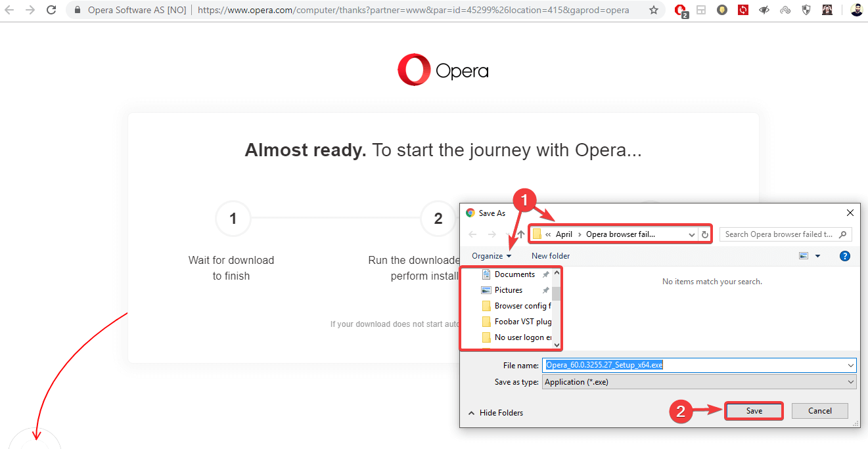868x449 pixels.
Task: Click the browser back arrow
Action: 9,10
